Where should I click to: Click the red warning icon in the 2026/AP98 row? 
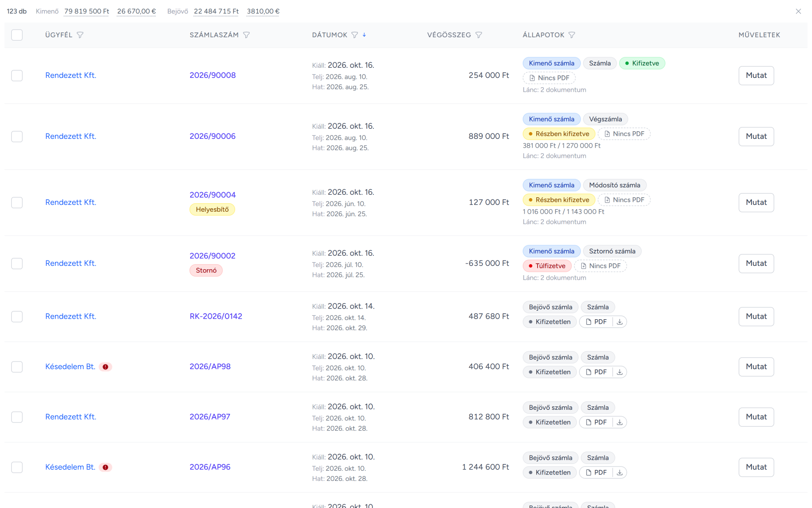click(105, 367)
